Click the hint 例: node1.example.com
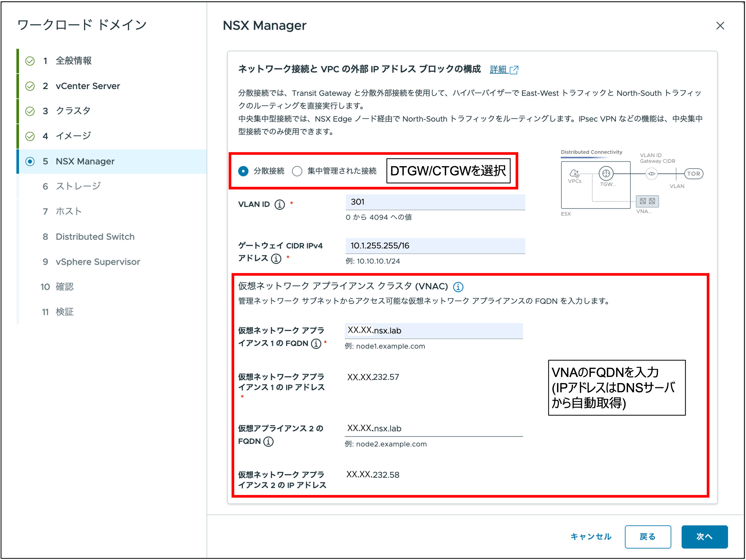 click(x=384, y=346)
